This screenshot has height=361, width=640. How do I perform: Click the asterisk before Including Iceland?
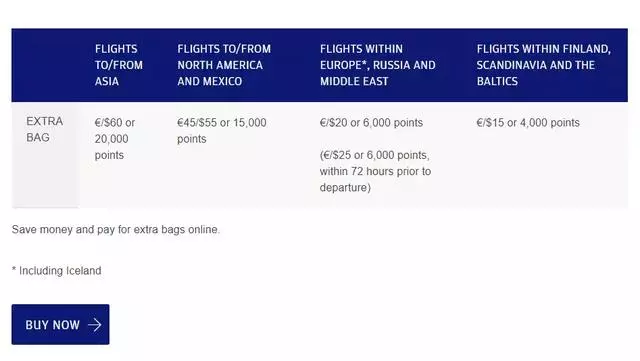tap(14, 270)
